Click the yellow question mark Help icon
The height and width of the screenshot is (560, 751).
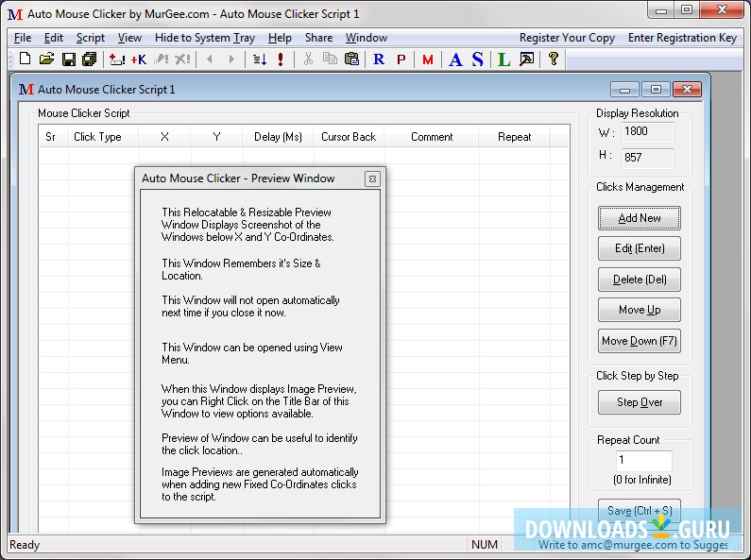click(554, 59)
